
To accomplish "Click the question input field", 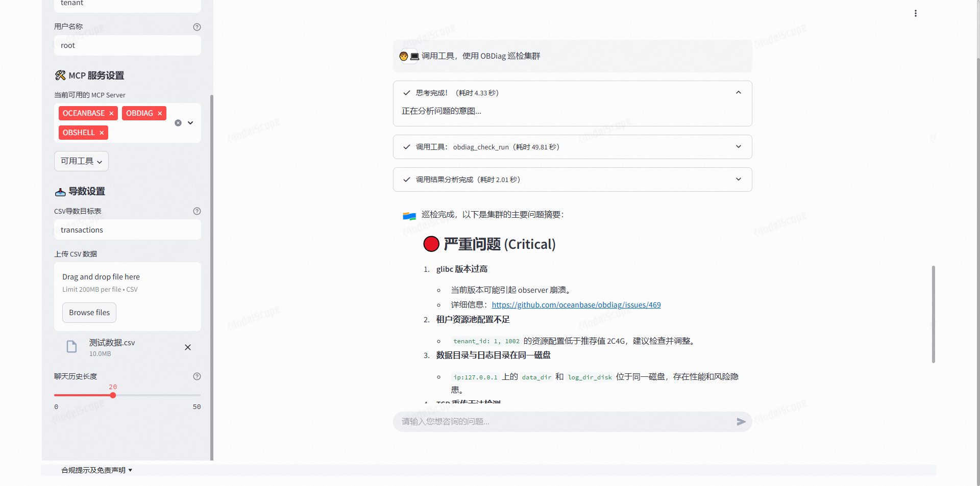I will tap(561, 422).
